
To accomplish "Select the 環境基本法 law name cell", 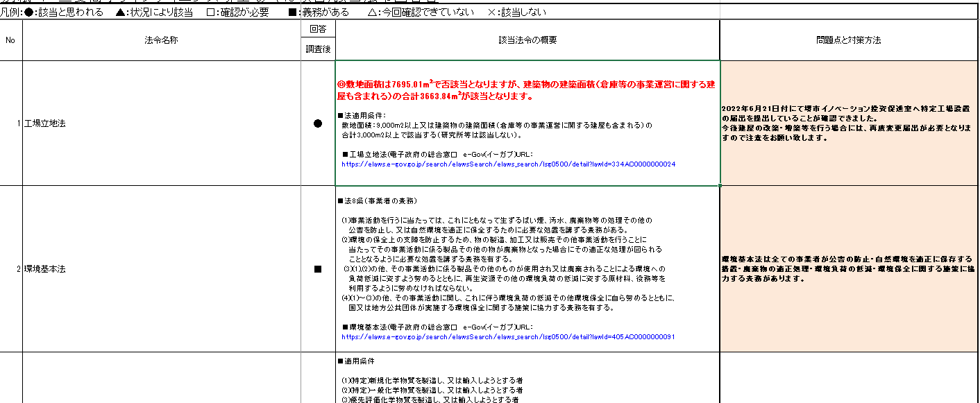I will click(161, 268).
